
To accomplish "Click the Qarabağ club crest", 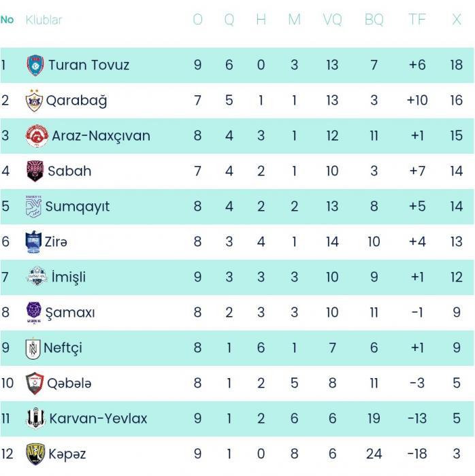I will pos(34,101).
